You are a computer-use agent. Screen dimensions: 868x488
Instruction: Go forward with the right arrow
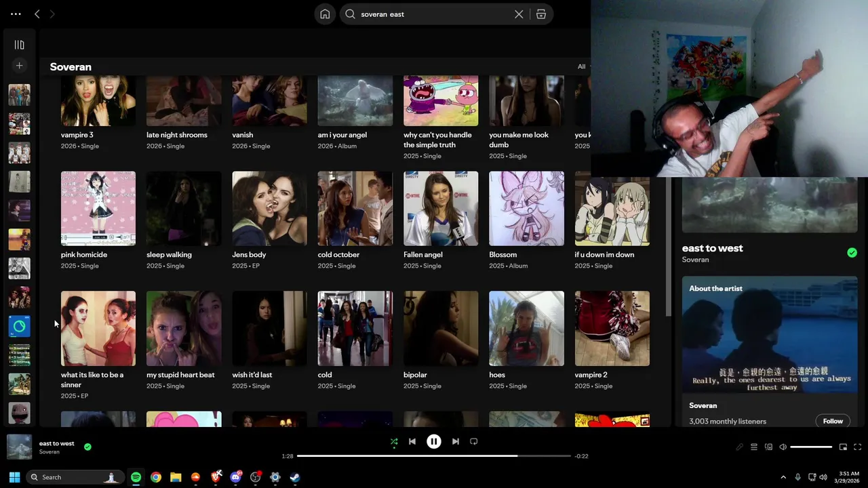tap(52, 14)
